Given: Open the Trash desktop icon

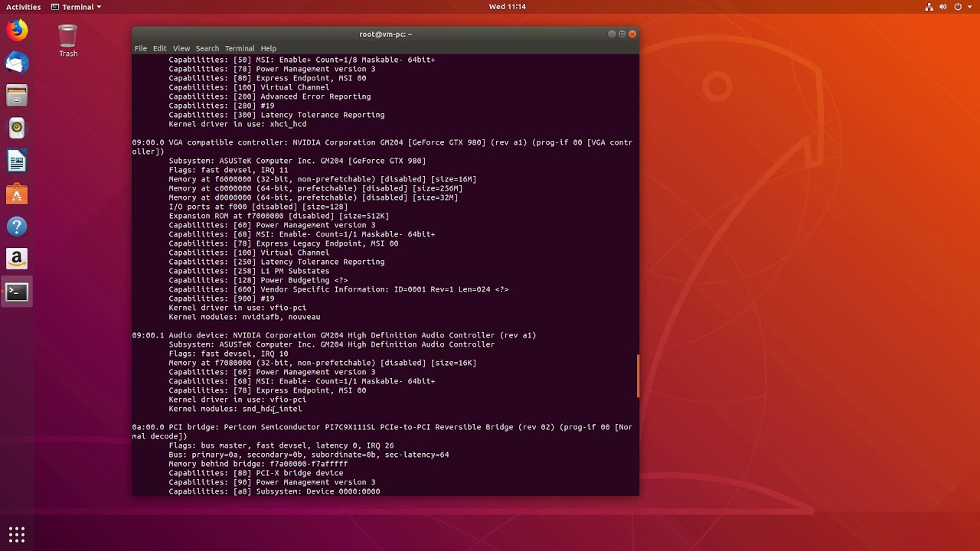Looking at the screenshot, I should click(68, 41).
